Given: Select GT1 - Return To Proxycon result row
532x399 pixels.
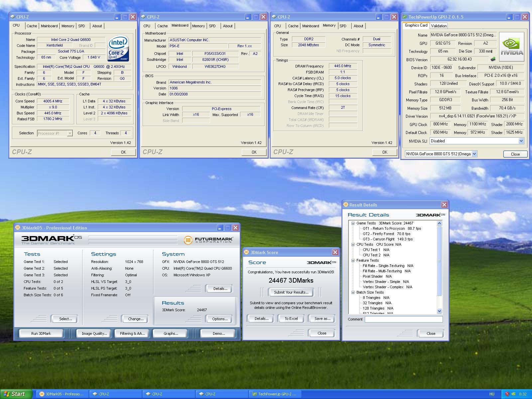Looking at the screenshot, I should pos(392,228).
